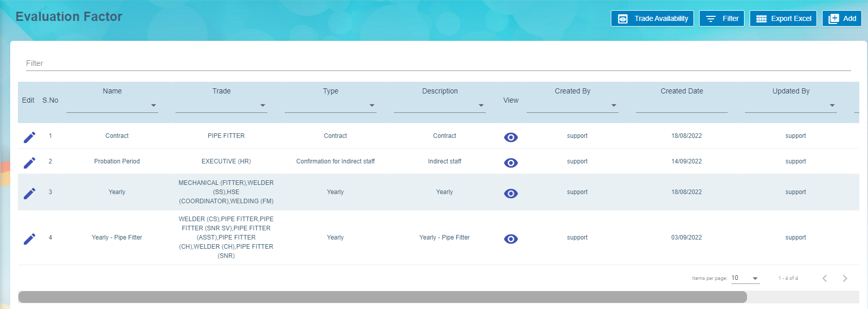Add a new evaluation factor
This screenshot has height=309, width=868.
pos(842,18)
